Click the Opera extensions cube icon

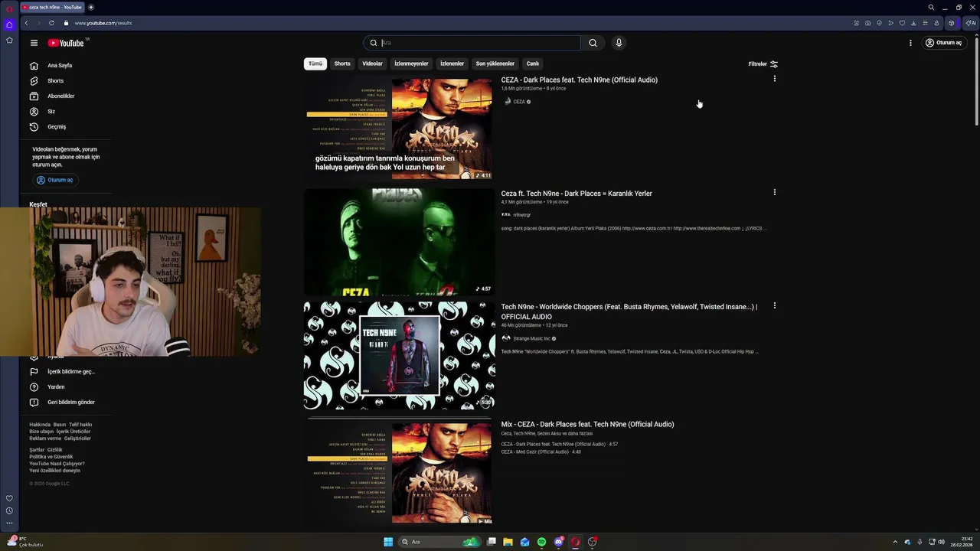coord(952,23)
